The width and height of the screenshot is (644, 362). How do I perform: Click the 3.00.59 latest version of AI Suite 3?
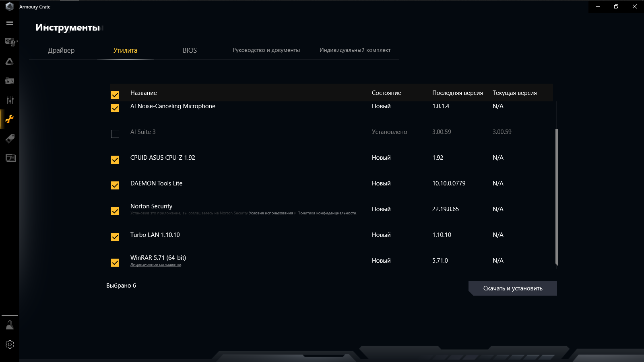tap(442, 132)
